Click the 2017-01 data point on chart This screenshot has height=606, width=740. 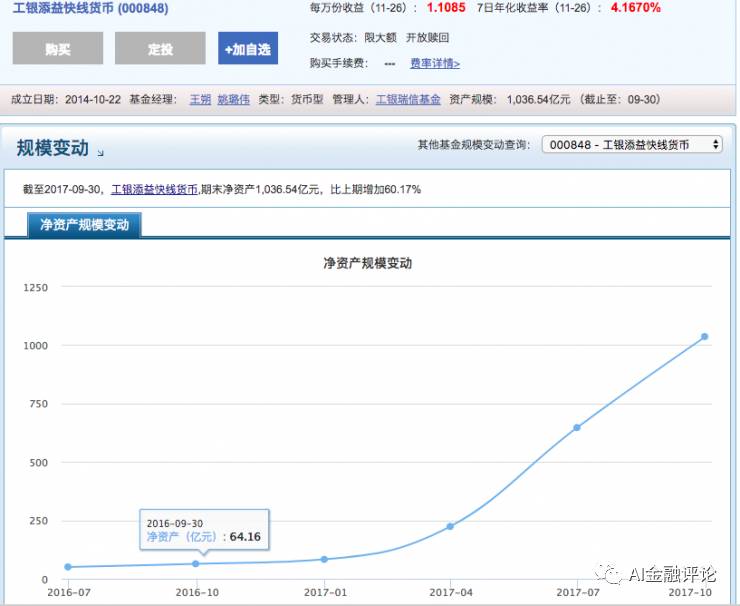point(324,559)
